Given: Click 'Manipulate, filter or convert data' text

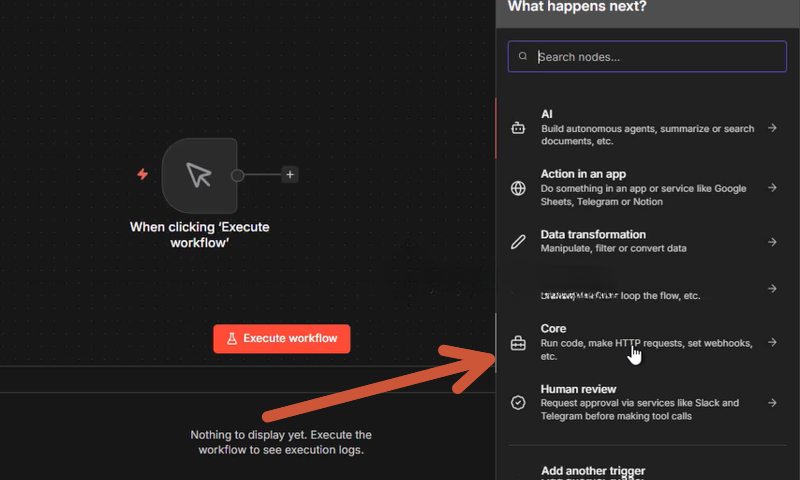Looking at the screenshot, I should (x=613, y=248).
